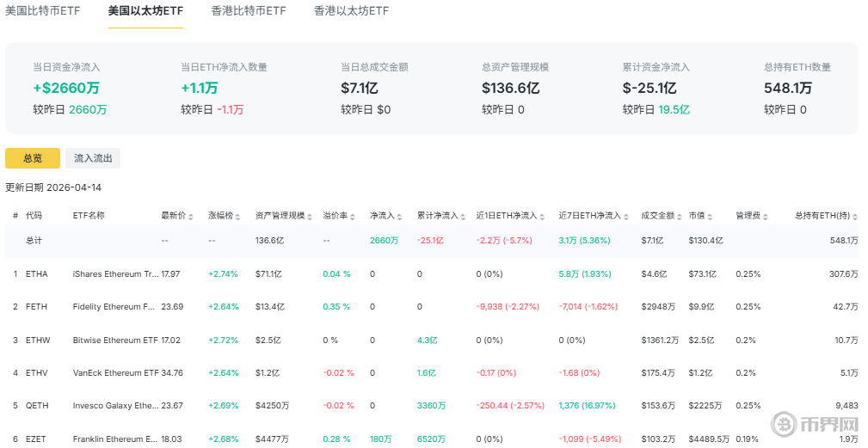Select the 美国以太坊ETF tab
The width and height of the screenshot is (868, 448).
pyautogui.click(x=145, y=10)
